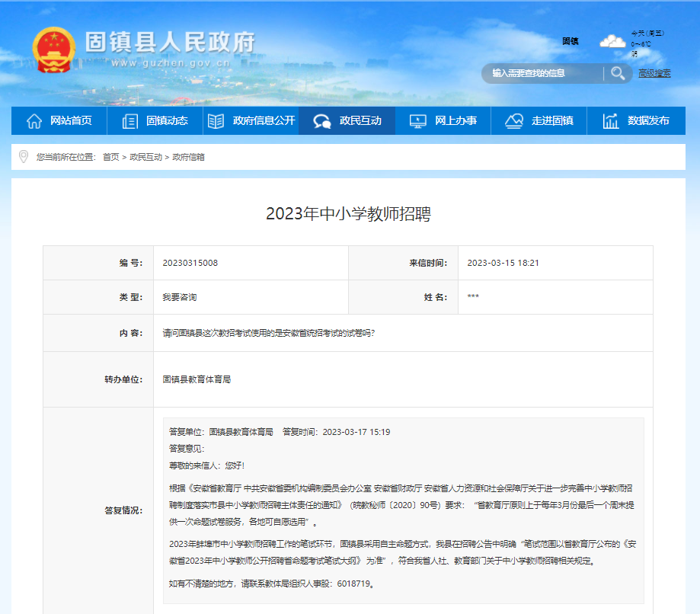Click the national emblem logo
Image resolution: width=700 pixels, height=614 pixels.
tap(54, 50)
